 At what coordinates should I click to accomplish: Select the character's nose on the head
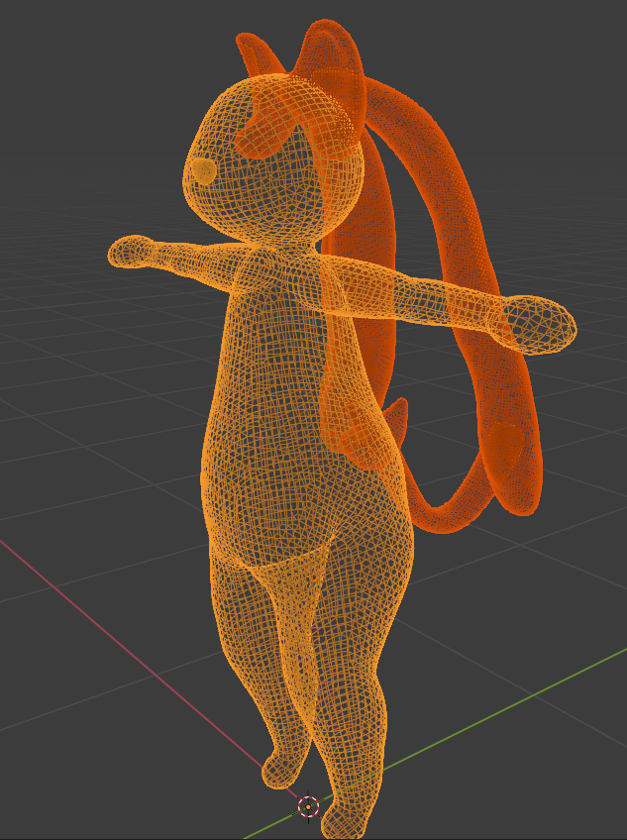[x=204, y=171]
